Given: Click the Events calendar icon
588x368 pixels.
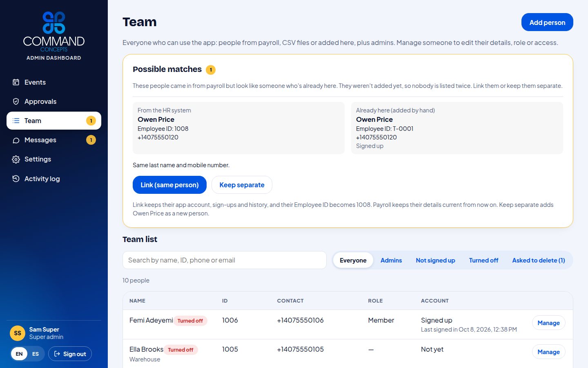Looking at the screenshot, I should (16, 82).
